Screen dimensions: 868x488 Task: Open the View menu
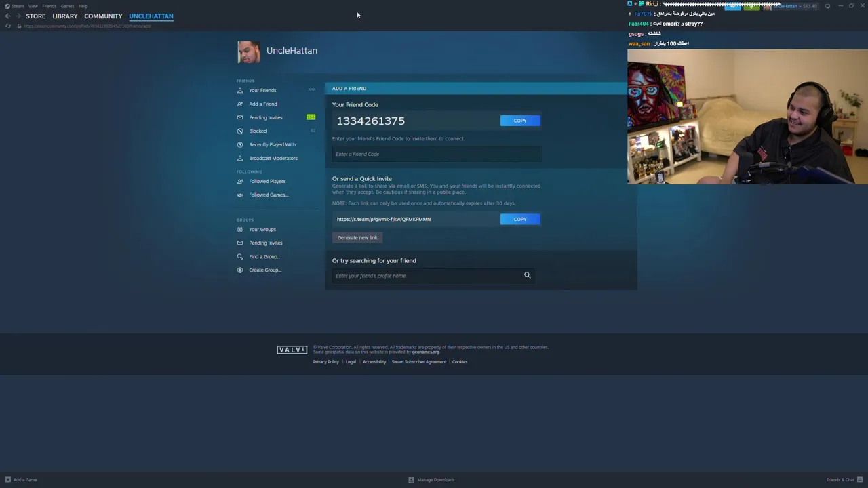click(33, 6)
